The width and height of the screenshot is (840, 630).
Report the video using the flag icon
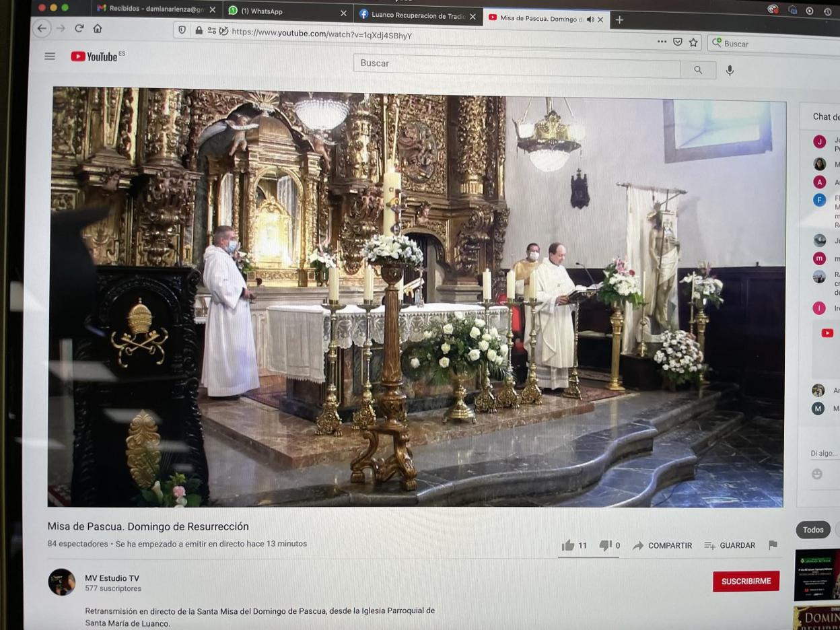(773, 545)
